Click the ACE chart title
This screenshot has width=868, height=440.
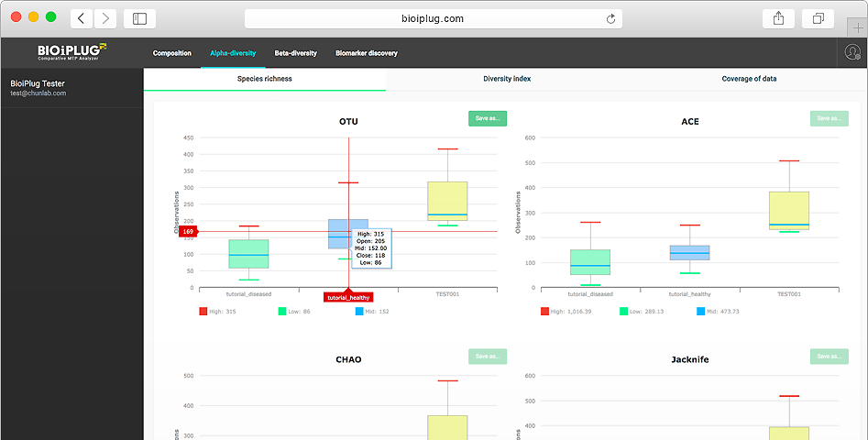coord(690,122)
